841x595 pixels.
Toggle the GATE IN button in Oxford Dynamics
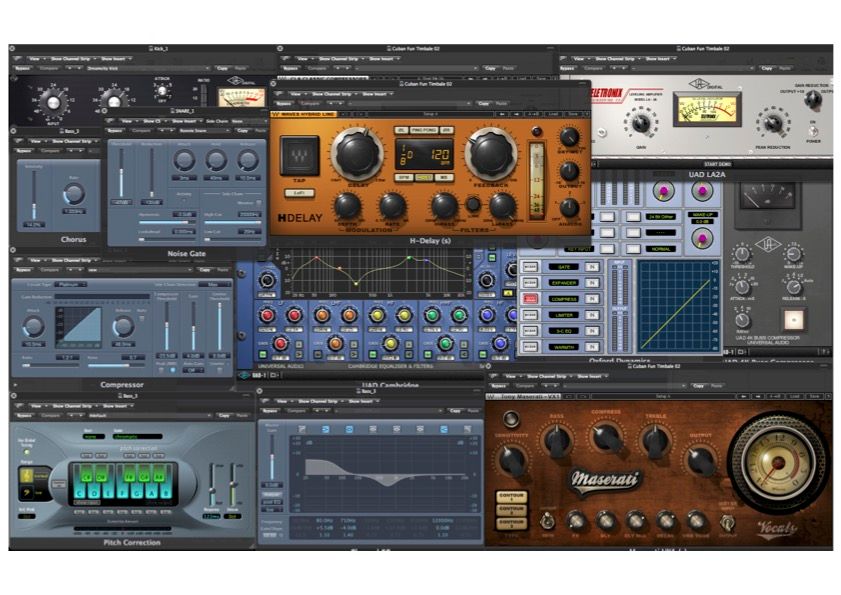point(592,267)
